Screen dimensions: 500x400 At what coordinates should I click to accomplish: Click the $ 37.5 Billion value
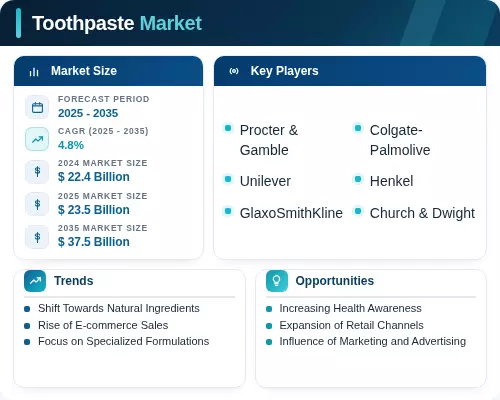94,242
